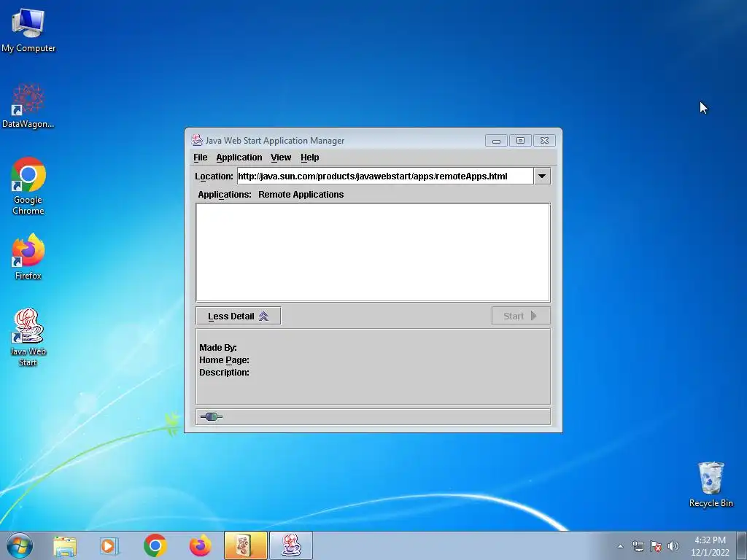Open the Application menu
The width and height of the screenshot is (747, 560).
[239, 157]
